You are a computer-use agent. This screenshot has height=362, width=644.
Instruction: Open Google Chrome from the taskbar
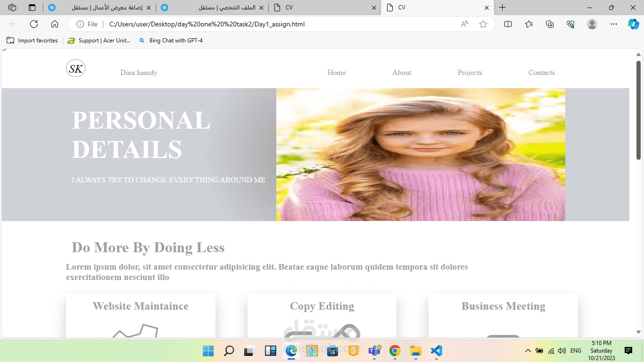point(395,351)
